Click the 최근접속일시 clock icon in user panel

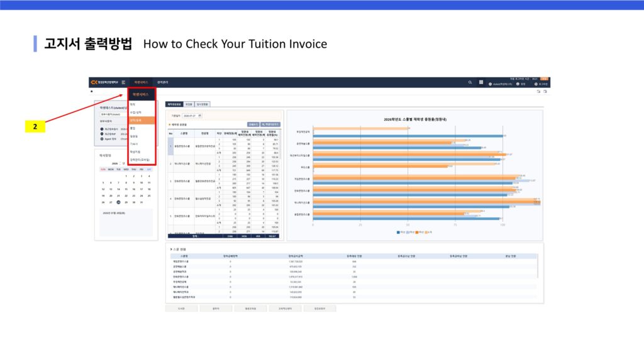102,129
